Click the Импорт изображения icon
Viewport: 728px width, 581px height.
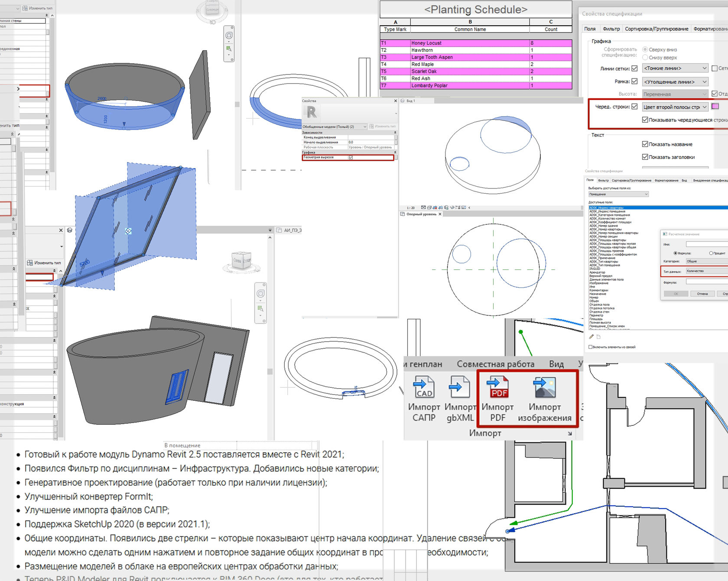(544, 387)
